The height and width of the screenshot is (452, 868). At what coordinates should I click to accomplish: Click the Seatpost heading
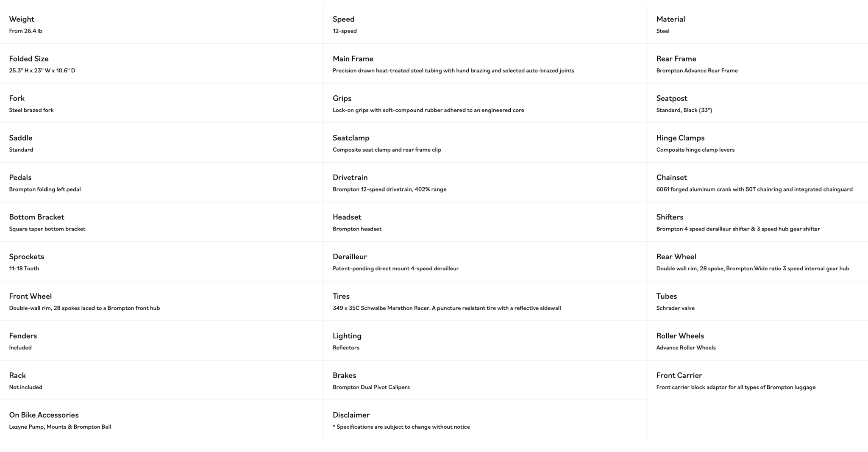(x=671, y=98)
